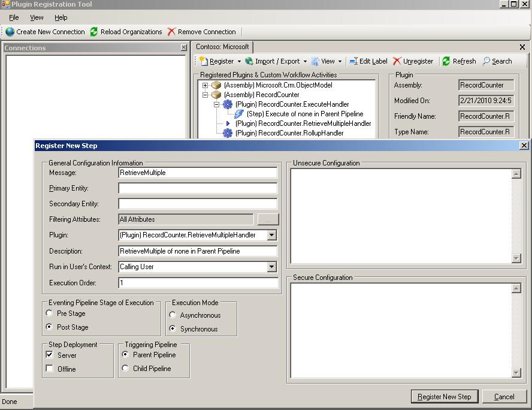The height and width of the screenshot is (410, 532).
Task: Close the Contoso: Microsoft tab panel
Action: click(522, 47)
